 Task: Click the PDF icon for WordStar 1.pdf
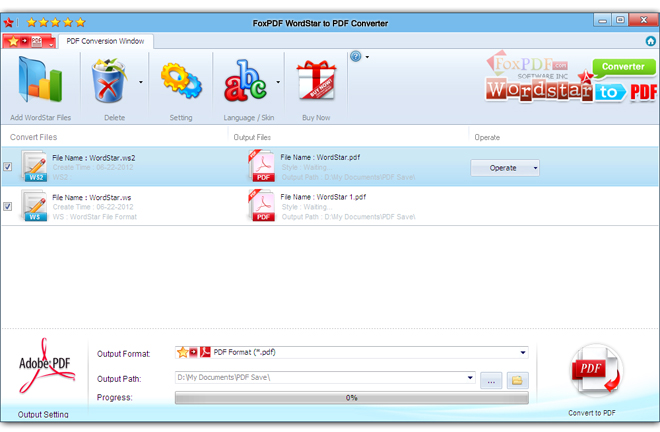click(x=262, y=205)
